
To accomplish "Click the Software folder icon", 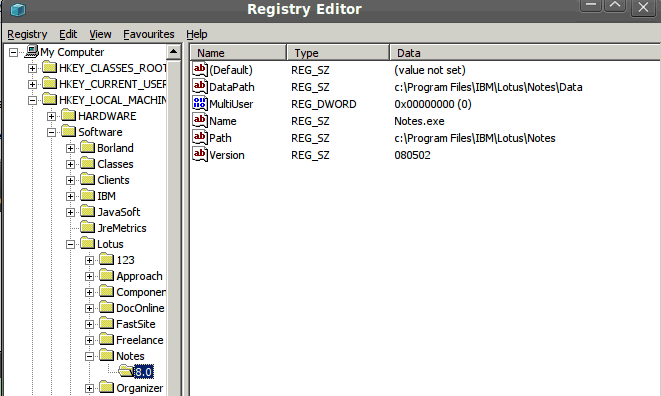I will tap(69, 132).
